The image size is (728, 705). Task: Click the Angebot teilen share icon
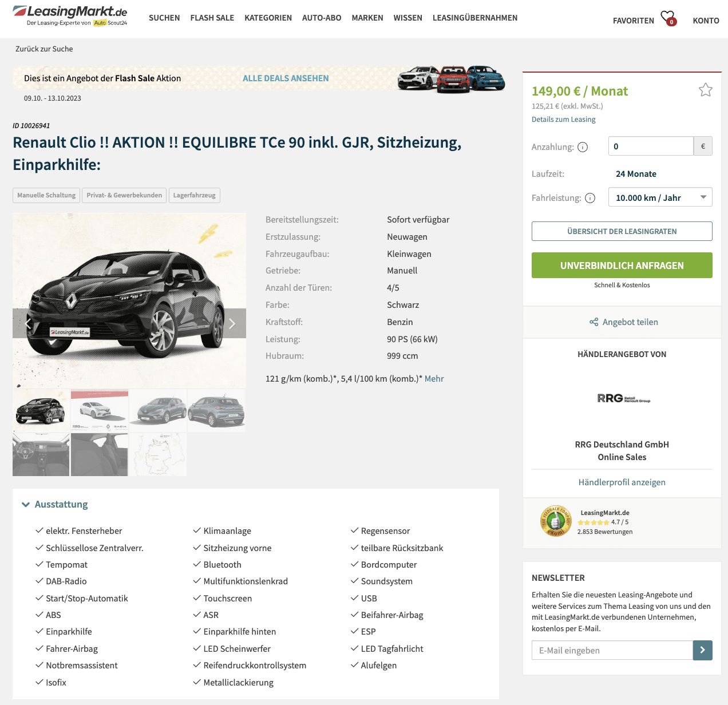coord(594,322)
